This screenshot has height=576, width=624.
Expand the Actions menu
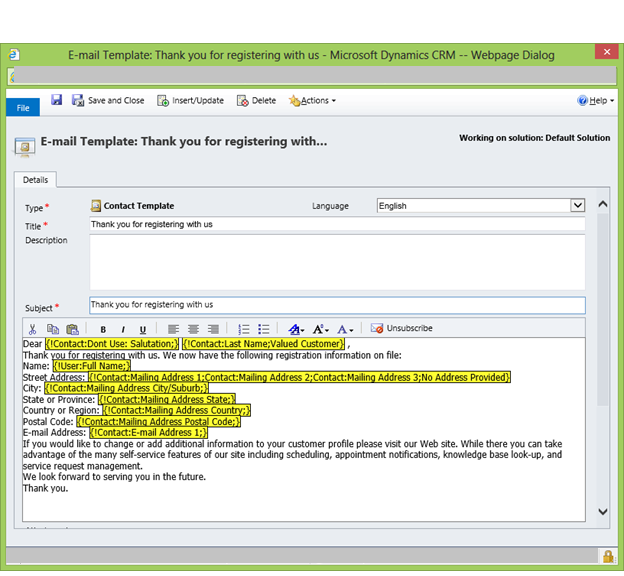click(x=312, y=101)
